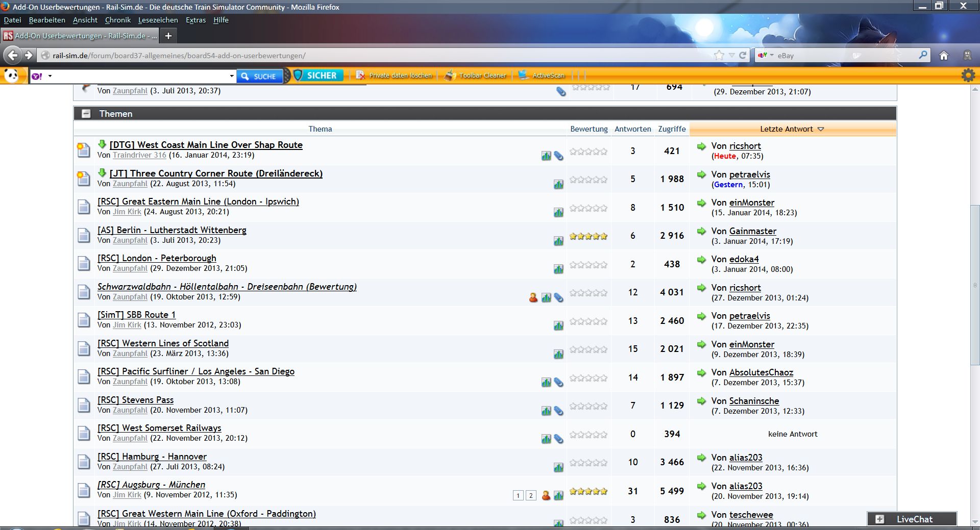Click the attachment icon on Stevens Pass thread
980x530 pixels.
click(x=559, y=410)
